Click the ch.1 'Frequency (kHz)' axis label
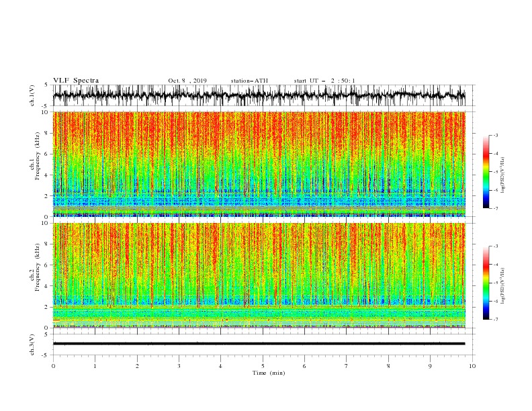532x411 pixels. coord(37,156)
